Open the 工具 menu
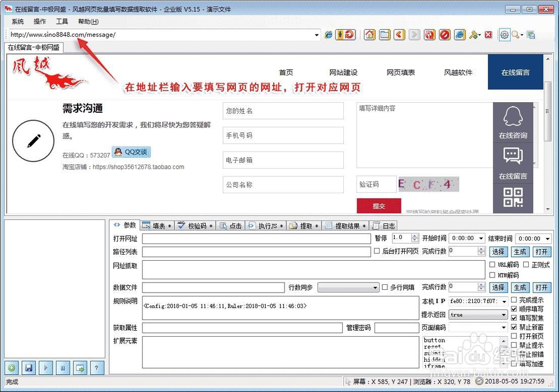The width and height of the screenshot is (559, 392). (x=61, y=21)
